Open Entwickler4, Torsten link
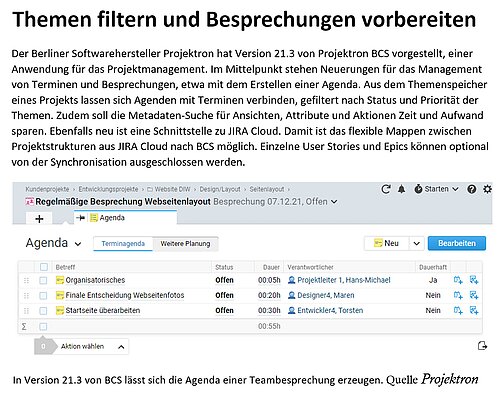500x395 pixels. coord(330,310)
